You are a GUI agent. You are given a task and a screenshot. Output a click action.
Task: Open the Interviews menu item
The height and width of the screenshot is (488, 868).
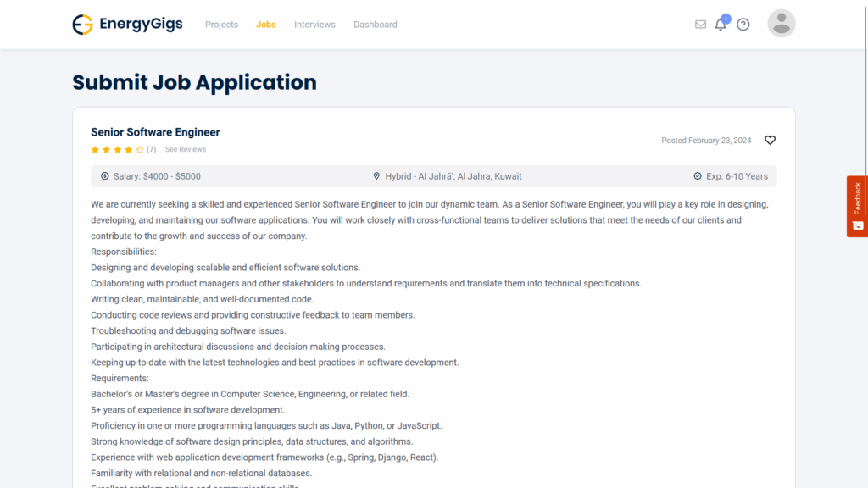pos(314,25)
